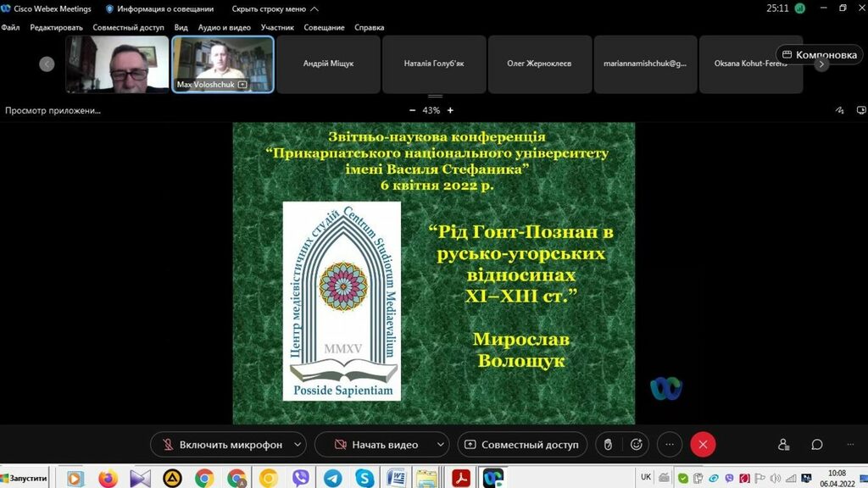Open Skype from the taskbar
Image resolution: width=868 pixels, height=488 pixels.
(x=365, y=478)
